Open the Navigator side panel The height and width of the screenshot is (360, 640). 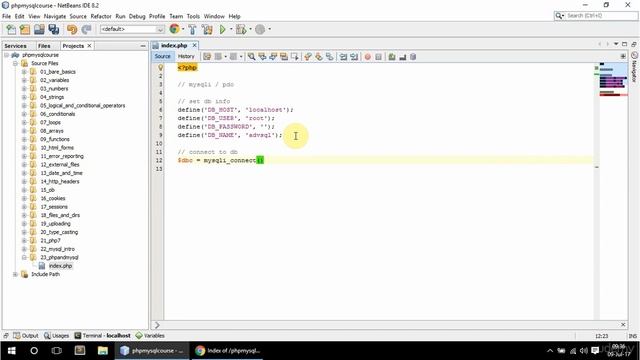(x=634, y=67)
